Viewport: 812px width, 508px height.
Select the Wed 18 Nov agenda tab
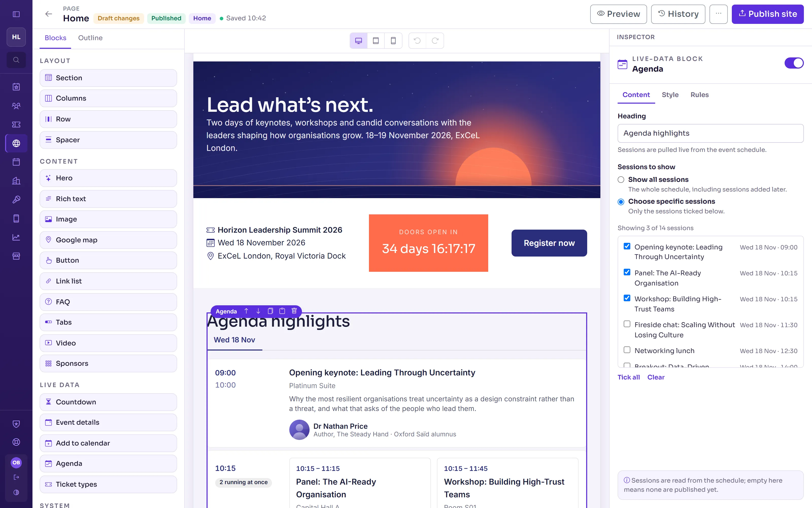pyautogui.click(x=234, y=340)
